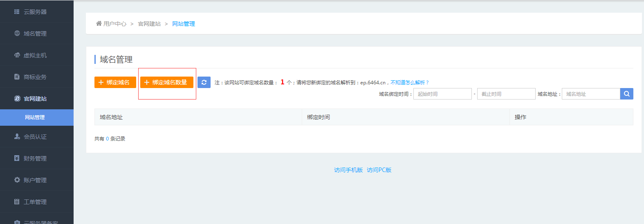Open the 不知道怎么解析 help link
Screen dimensions: 644x224
(x=409, y=83)
